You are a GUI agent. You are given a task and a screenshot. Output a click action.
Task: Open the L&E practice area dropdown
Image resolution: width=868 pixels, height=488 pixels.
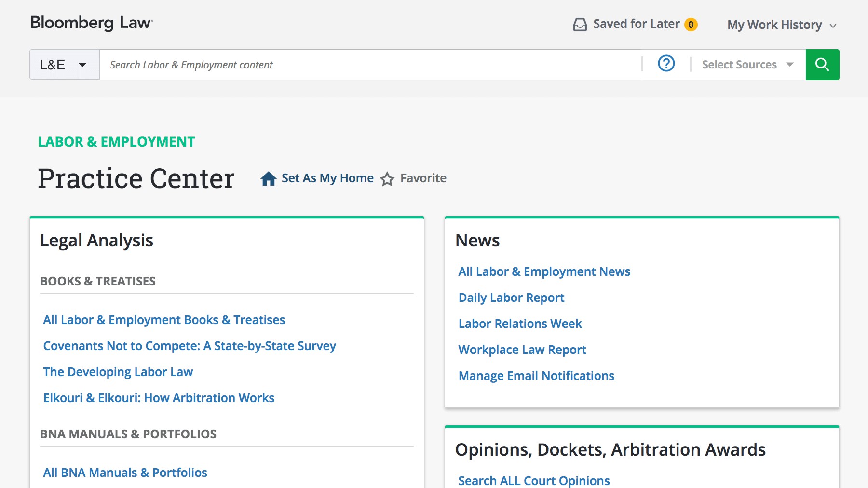point(65,65)
